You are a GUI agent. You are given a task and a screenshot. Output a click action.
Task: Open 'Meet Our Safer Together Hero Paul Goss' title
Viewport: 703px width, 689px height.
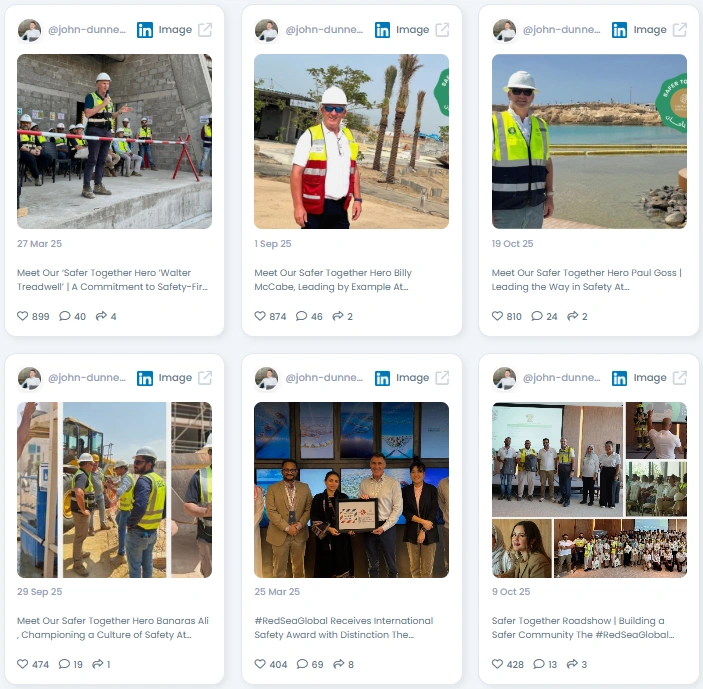tap(586, 279)
